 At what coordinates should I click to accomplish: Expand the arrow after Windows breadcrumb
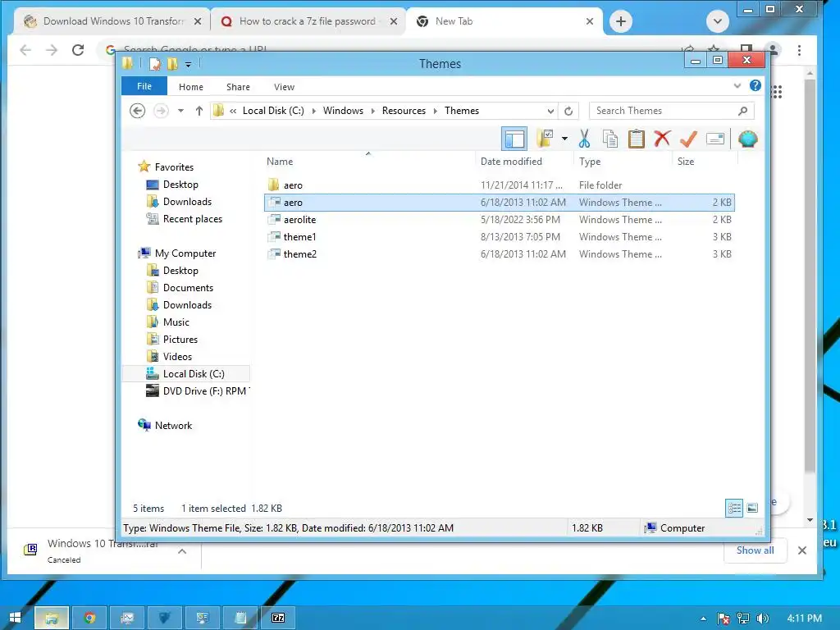(373, 111)
